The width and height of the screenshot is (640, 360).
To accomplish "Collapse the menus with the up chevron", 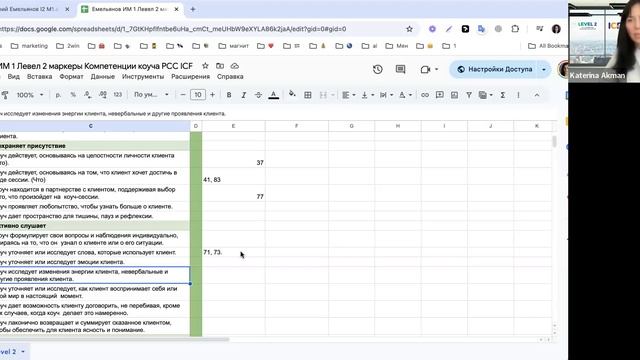I will [537, 95].
